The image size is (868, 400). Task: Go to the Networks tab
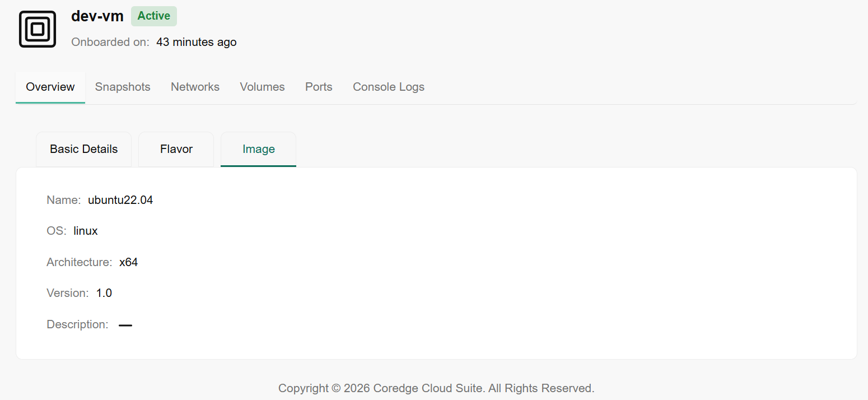195,87
